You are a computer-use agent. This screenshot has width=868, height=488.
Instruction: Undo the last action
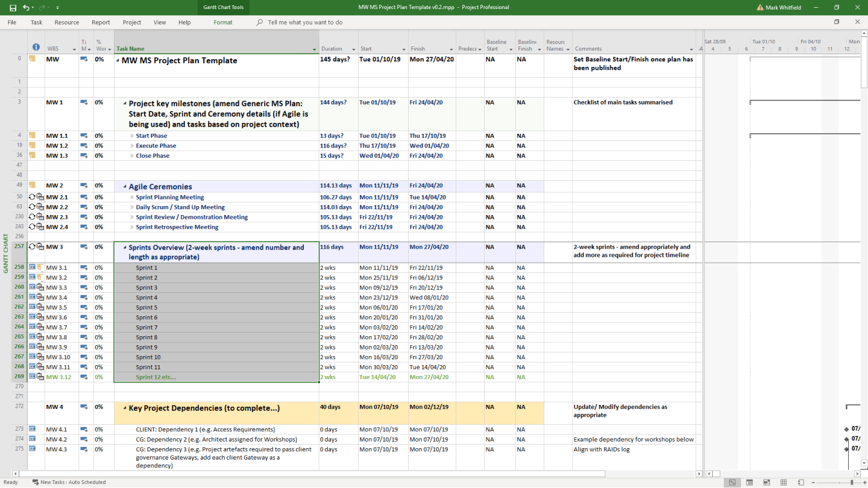[x=27, y=8]
